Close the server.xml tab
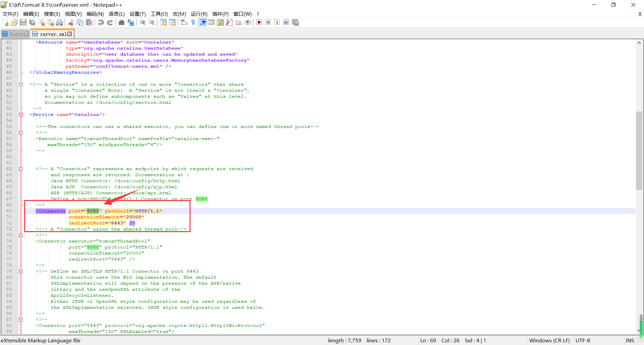Screen dimensions: 644x345 pos(69,34)
